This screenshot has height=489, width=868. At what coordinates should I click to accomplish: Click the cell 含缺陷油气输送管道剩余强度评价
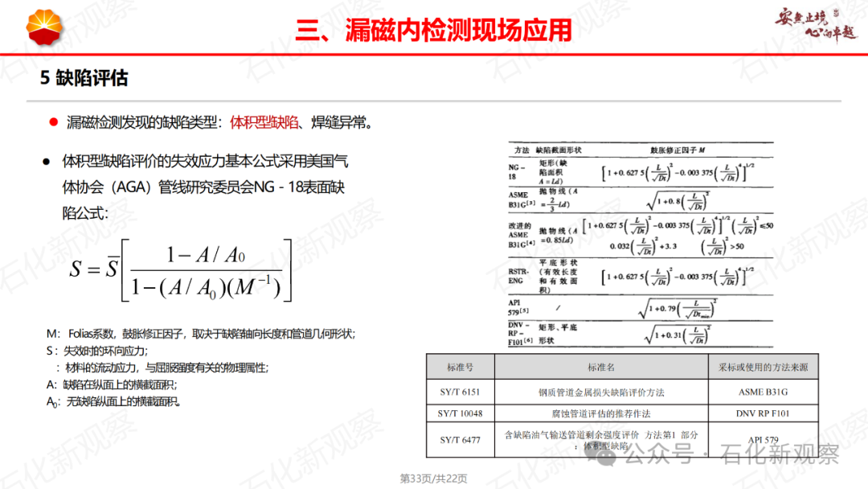(x=601, y=440)
